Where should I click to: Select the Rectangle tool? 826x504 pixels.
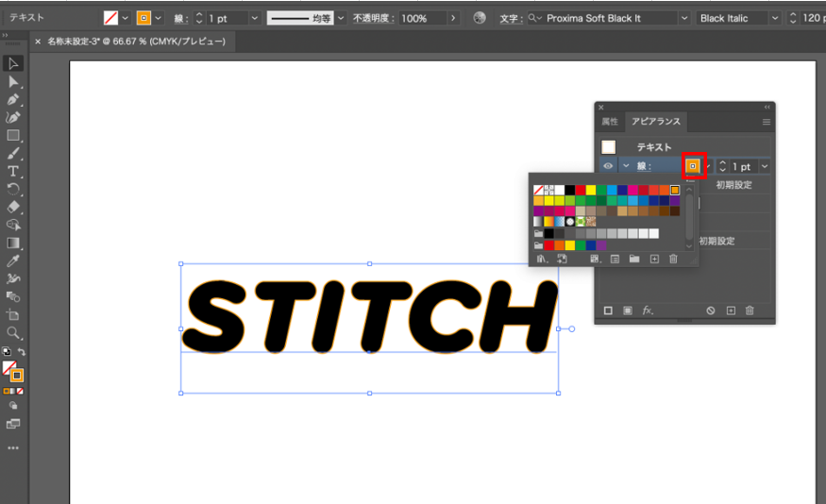tap(13, 135)
